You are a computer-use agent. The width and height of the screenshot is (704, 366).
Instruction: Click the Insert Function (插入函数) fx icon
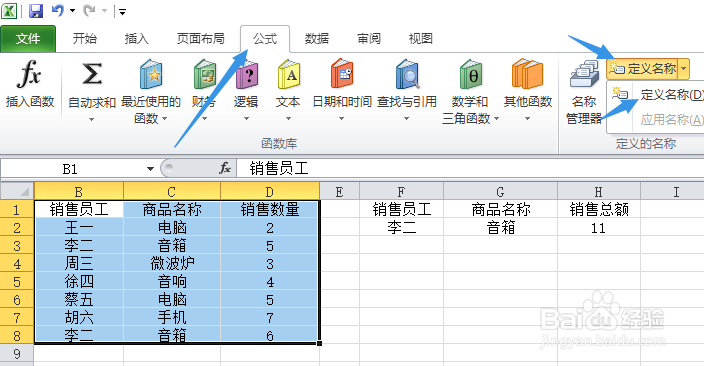[29, 74]
